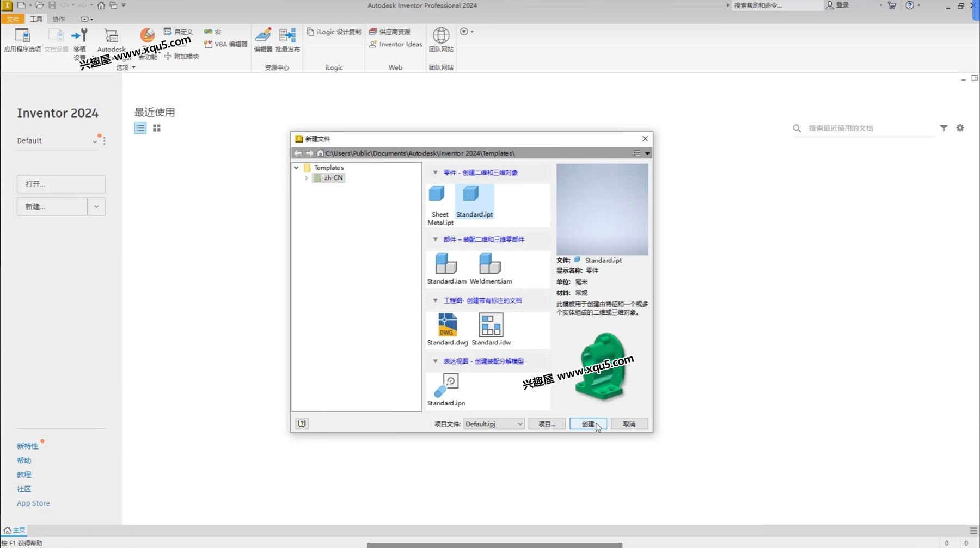Open iLogic Design Copy (iLogic 设计复制)

[334, 32]
